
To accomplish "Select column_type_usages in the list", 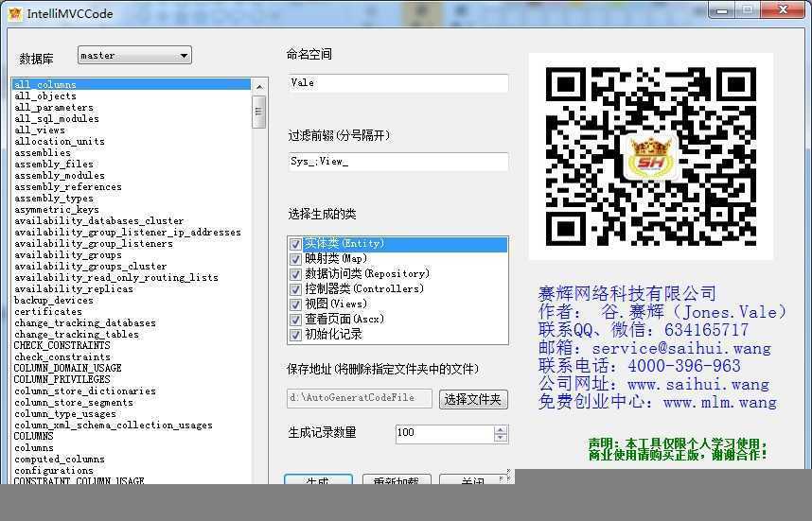I will [132, 414].
